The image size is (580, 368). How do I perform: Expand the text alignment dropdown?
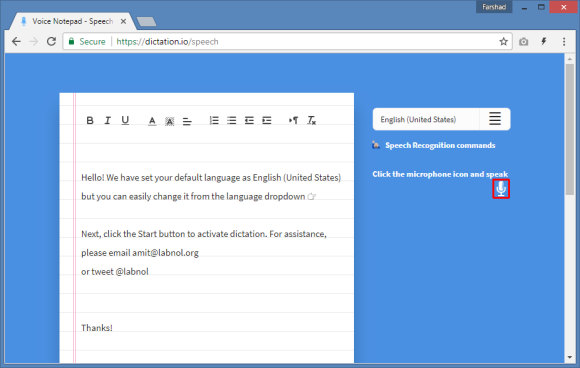(x=187, y=121)
